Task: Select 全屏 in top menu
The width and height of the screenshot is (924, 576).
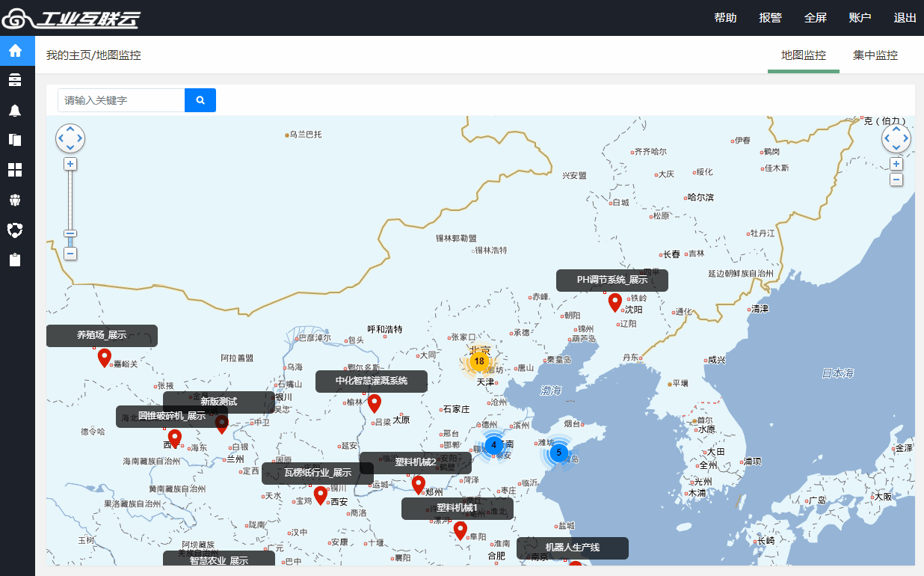Action: click(815, 18)
